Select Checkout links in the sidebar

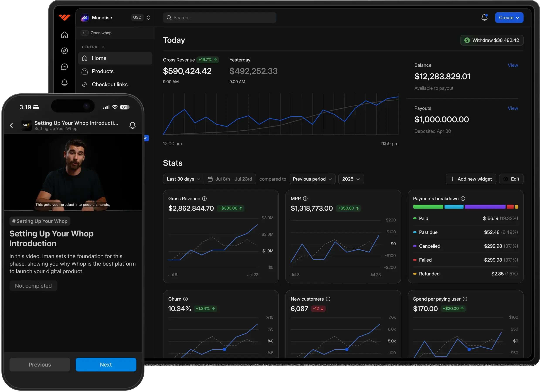point(110,84)
